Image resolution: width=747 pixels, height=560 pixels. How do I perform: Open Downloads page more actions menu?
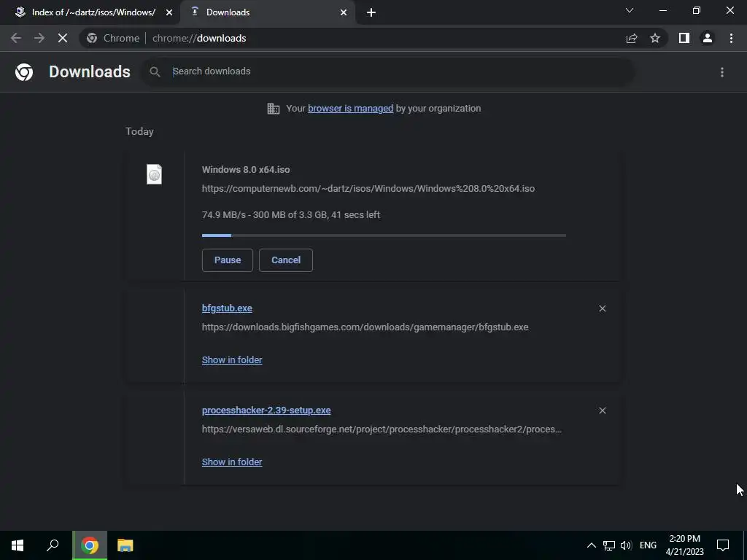[722, 72]
